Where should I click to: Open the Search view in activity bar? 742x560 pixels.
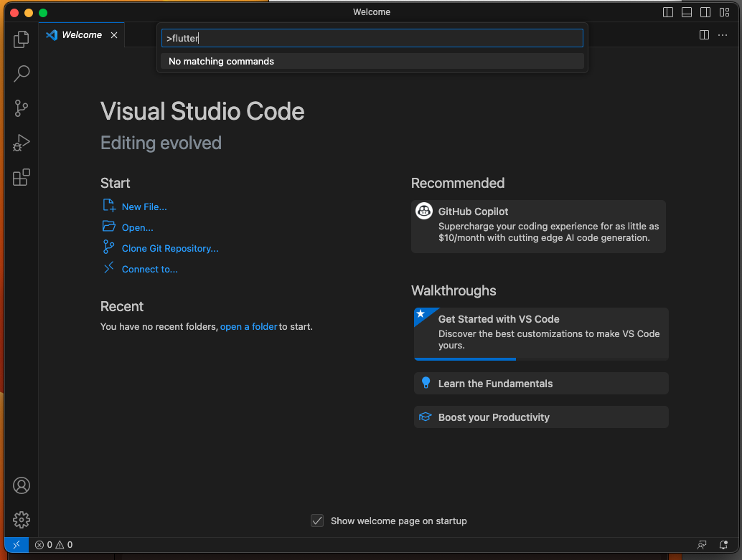[x=22, y=74]
